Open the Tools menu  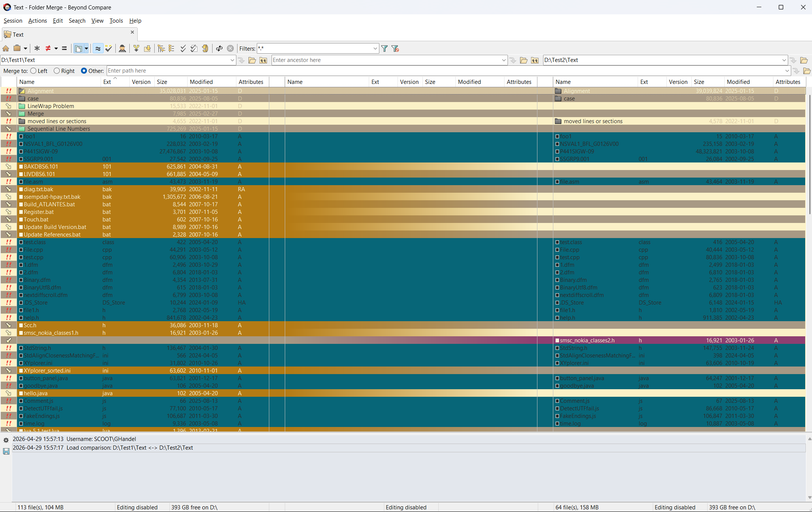point(116,21)
